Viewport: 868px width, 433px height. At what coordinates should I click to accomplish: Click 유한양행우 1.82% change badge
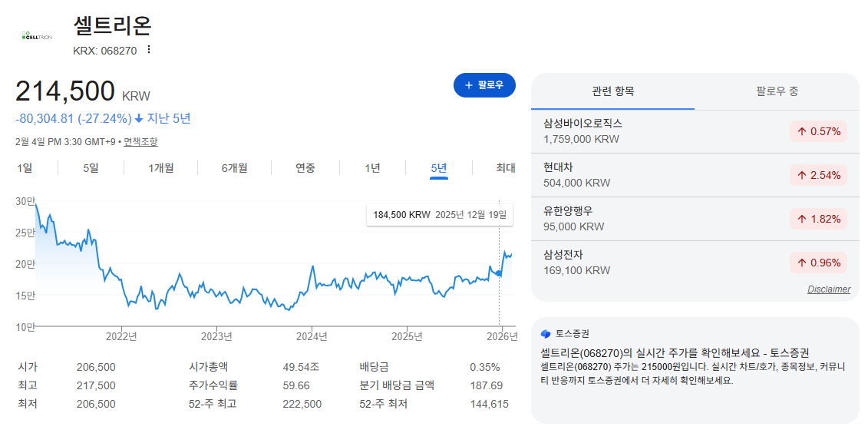point(818,219)
